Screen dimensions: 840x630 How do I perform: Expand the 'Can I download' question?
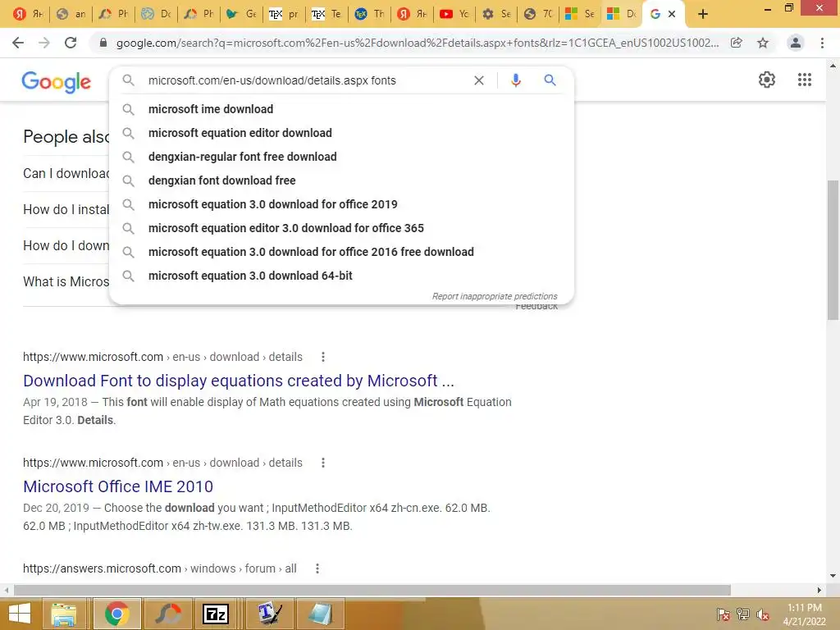click(x=66, y=174)
